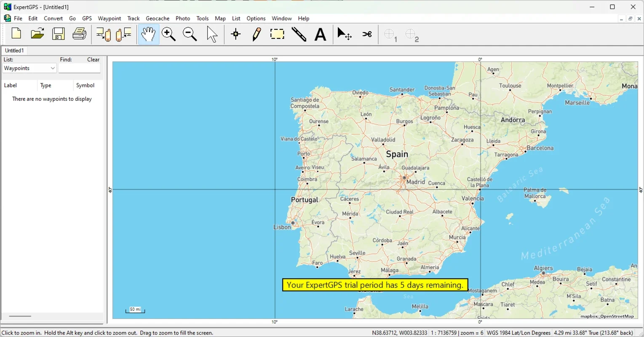Open the List dropdown showing Waypoints
644x337 pixels.
[29, 68]
